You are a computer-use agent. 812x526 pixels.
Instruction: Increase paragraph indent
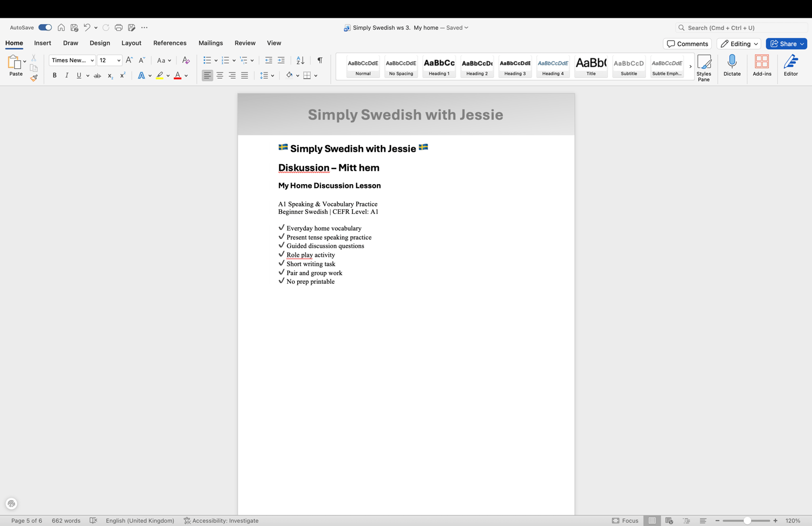[281, 60]
